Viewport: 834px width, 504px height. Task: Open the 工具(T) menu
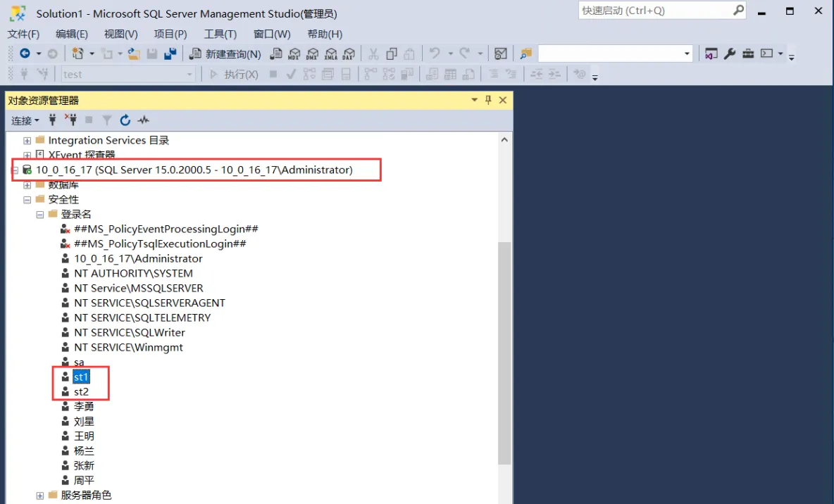(x=220, y=34)
